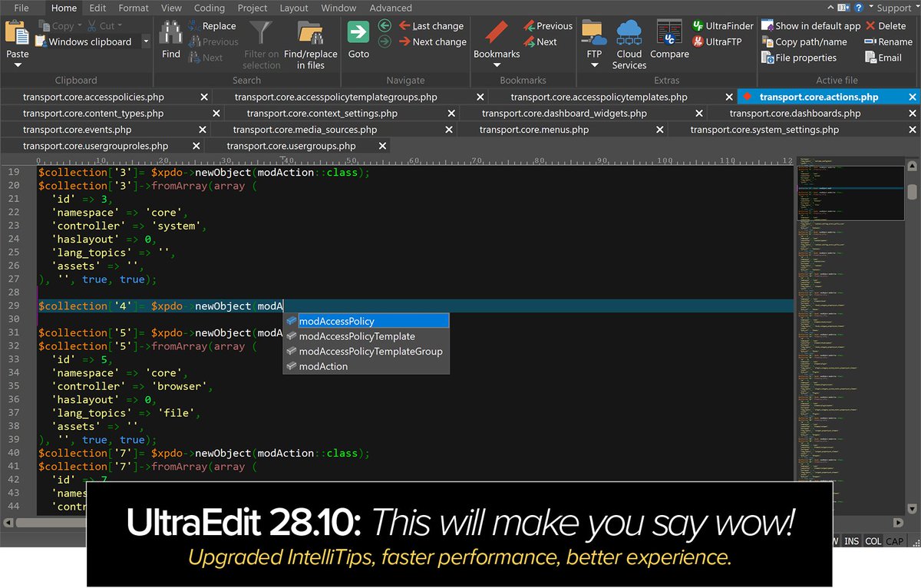Viewport: 921px width, 588px height.
Task: Close transport.core.media_sources.php tab
Action: (x=449, y=130)
